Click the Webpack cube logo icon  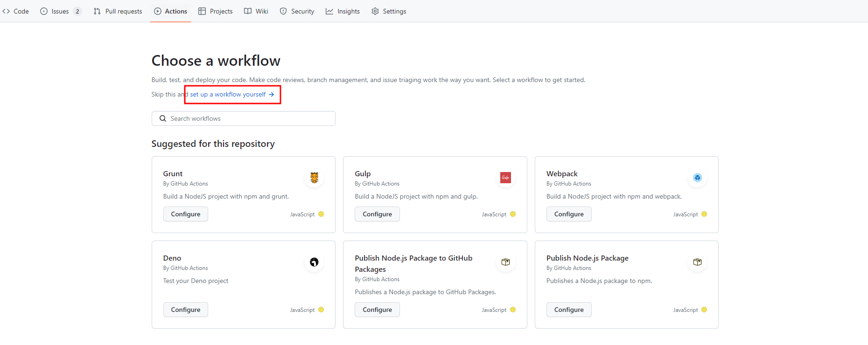coord(698,178)
